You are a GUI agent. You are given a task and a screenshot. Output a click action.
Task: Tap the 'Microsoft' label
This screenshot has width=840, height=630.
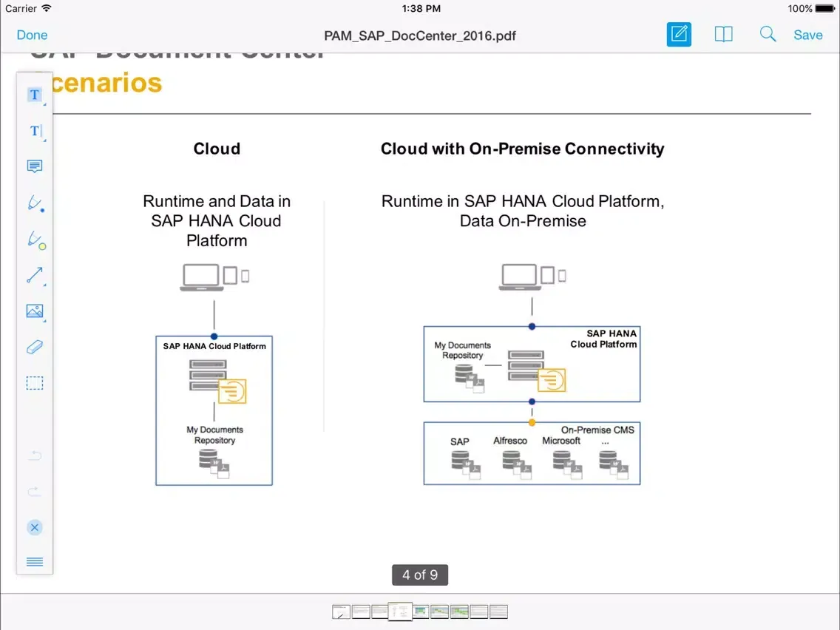pos(561,441)
